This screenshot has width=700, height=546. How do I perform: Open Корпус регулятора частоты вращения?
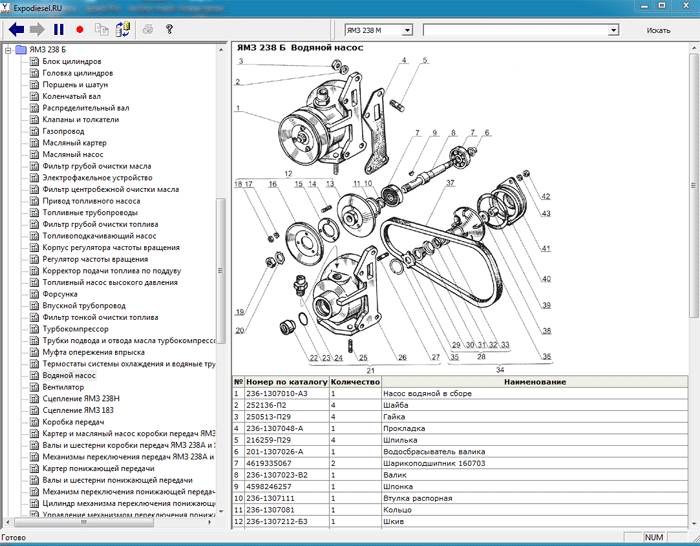tap(111, 247)
